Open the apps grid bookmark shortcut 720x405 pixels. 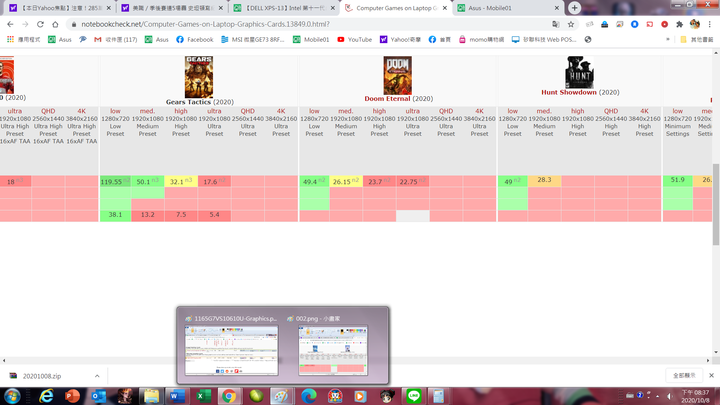click(x=23, y=39)
